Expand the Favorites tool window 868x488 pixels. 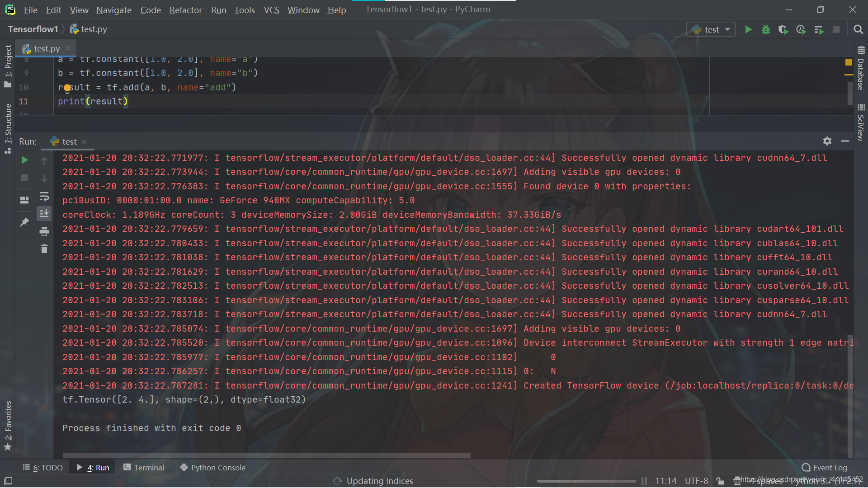8,426
